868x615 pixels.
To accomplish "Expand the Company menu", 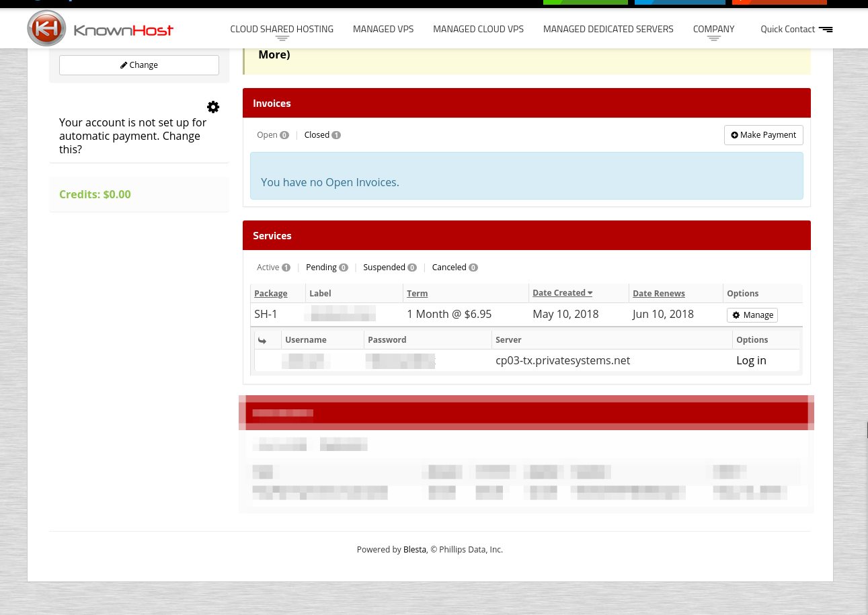I will (713, 30).
